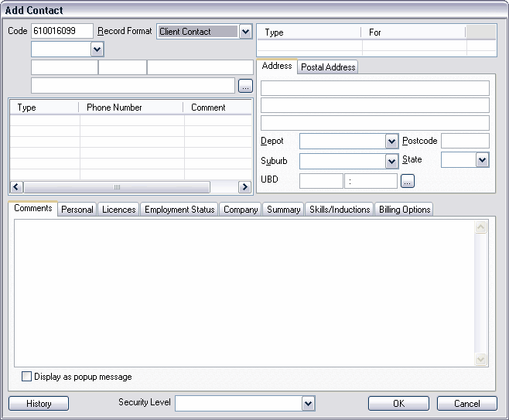Go to the Billing Options tab
The image size is (509, 420).
[405, 210]
